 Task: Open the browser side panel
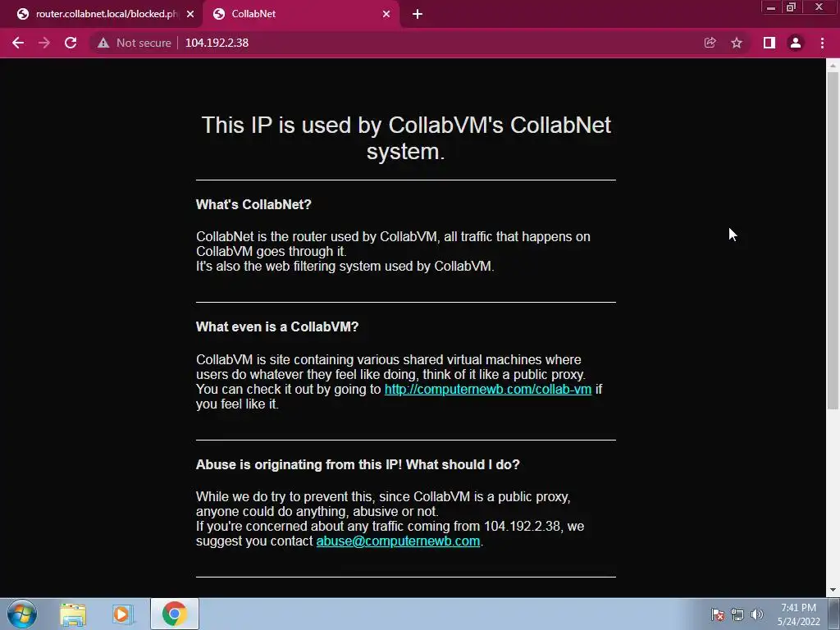click(769, 43)
